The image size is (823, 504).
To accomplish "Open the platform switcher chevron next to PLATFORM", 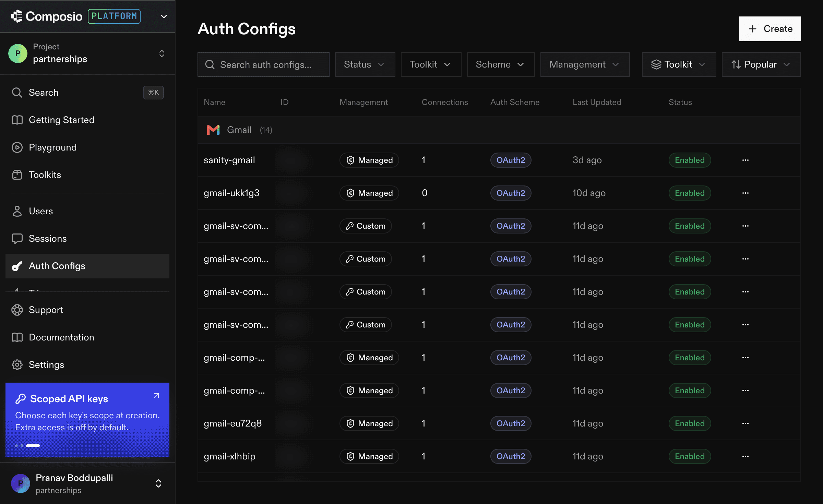I will tap(164, 16).
